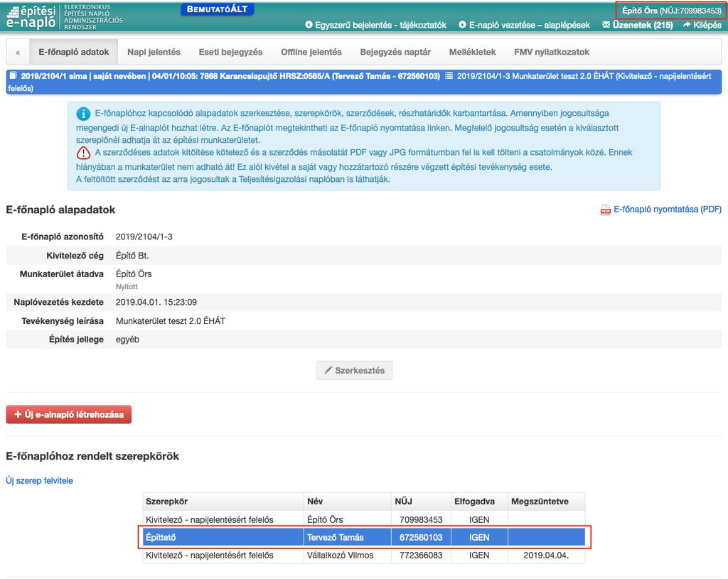
Task: Click NÜJ value 672560103
Action: tap(421, 537)
